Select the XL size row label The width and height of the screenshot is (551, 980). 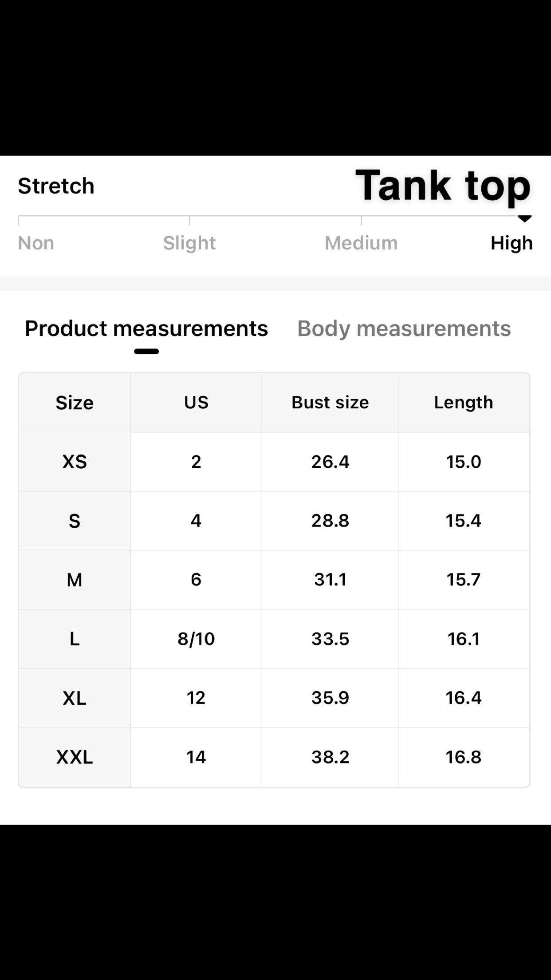tap(75, 698)
